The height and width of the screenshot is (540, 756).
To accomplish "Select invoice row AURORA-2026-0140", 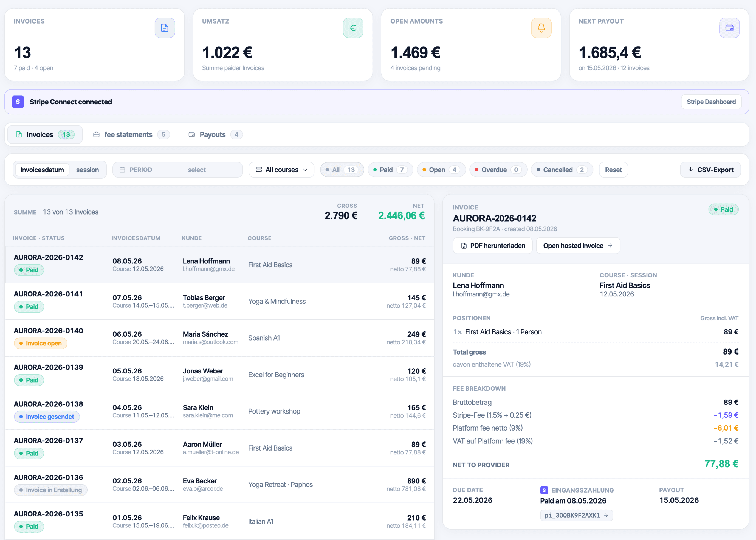I will [x=219, y=338].
